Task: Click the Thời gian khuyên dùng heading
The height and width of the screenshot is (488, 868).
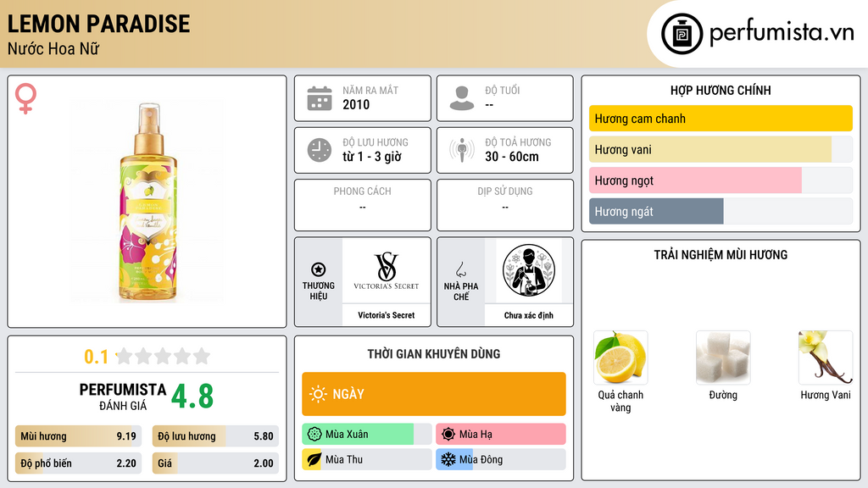Action: (x=434, y=354)
